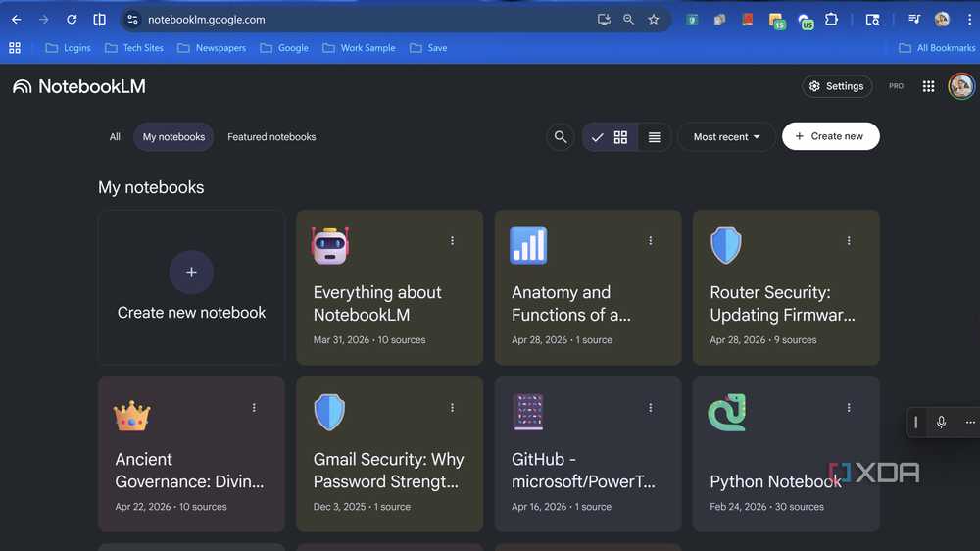Select the My notebooks tab
This screenshot has height=551, width=980.
pos(173,137)
